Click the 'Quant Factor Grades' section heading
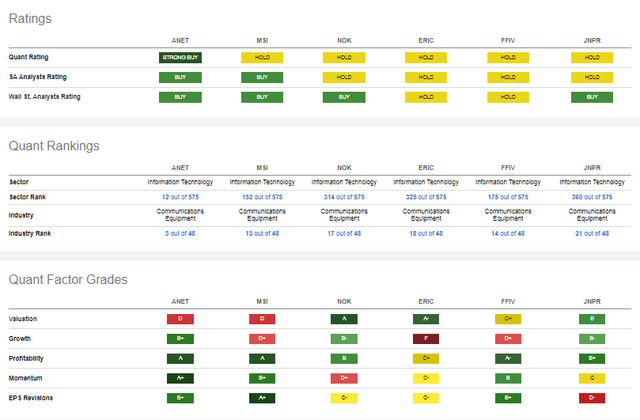Screen dimensions: 640x420 (68, 280)
